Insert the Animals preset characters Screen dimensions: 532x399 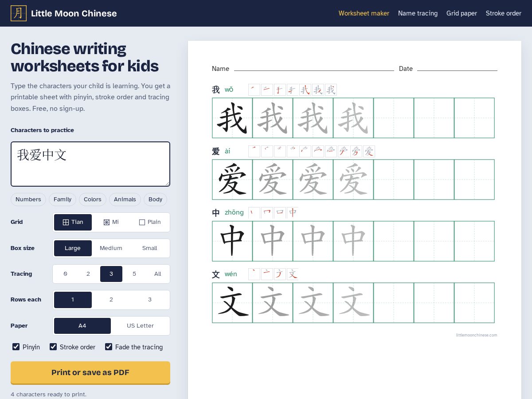(x=125, y=199)
